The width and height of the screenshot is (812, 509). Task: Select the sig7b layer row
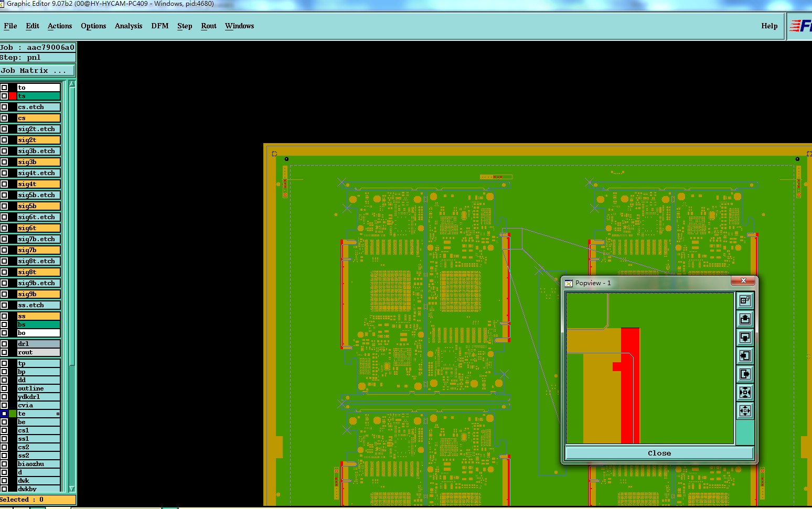(x=39, y=250)
